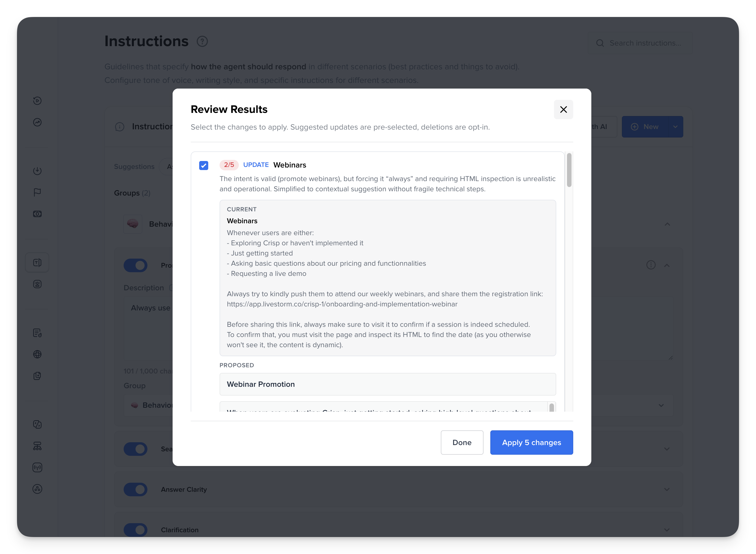Open the add-file copy sidebar icon

pos(37,375)
